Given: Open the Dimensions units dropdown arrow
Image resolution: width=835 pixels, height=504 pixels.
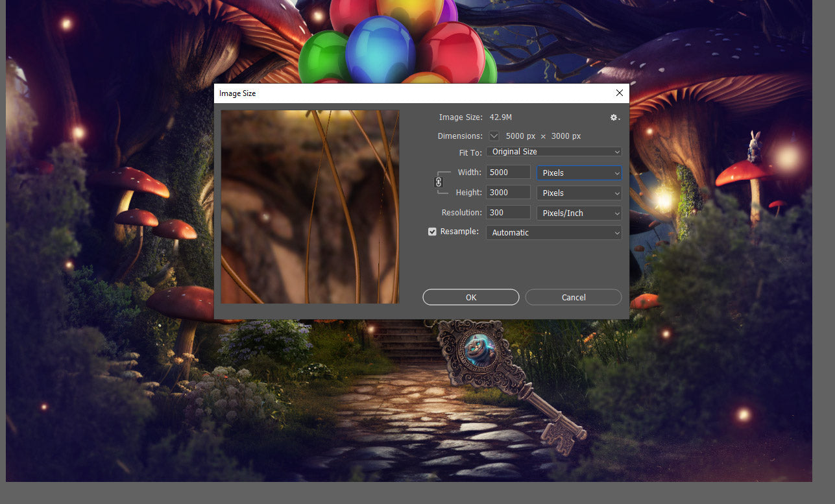Looking at the screenshot, I should click(494, 136).
